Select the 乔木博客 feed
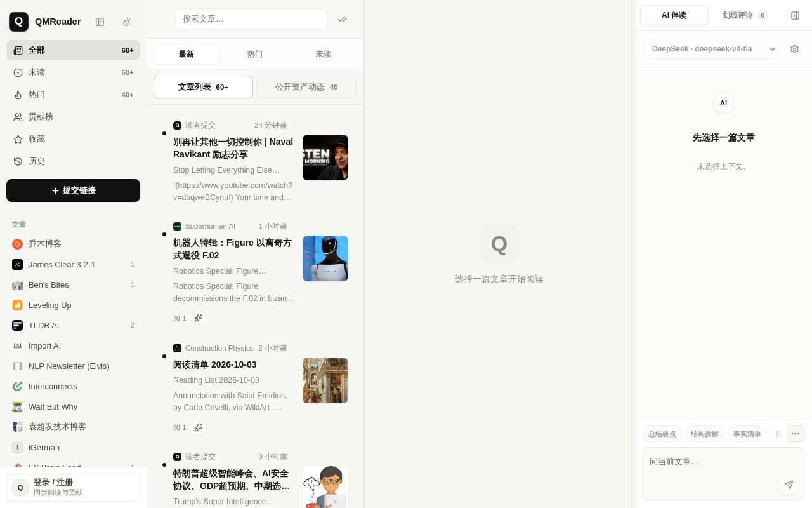 pyautogui.click(x=73, y=244)
